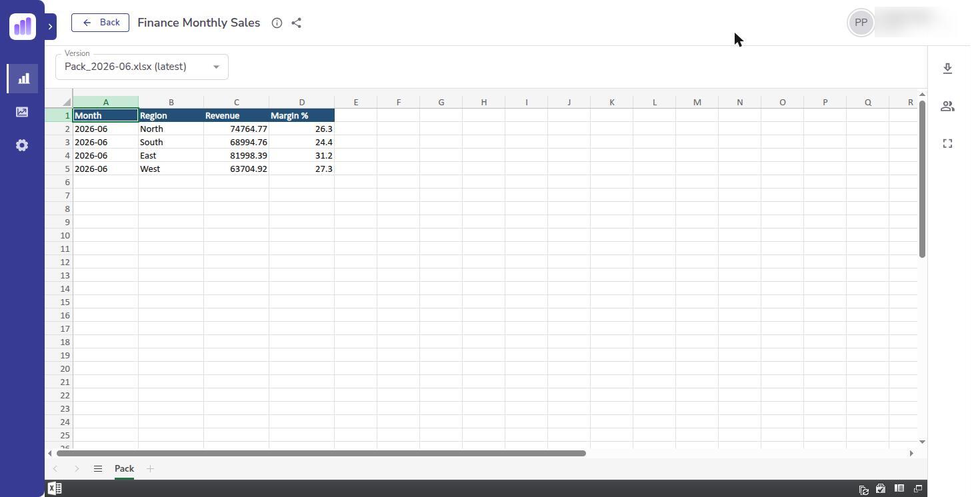Open the all-sheets list menu icon

[98, 469]
